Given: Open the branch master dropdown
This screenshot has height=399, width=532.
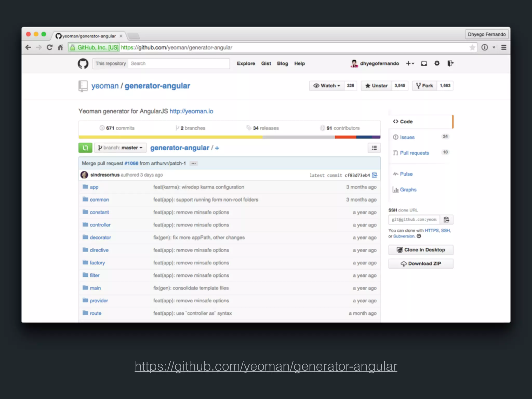Looking at the screenshot, I should [120, 148].
